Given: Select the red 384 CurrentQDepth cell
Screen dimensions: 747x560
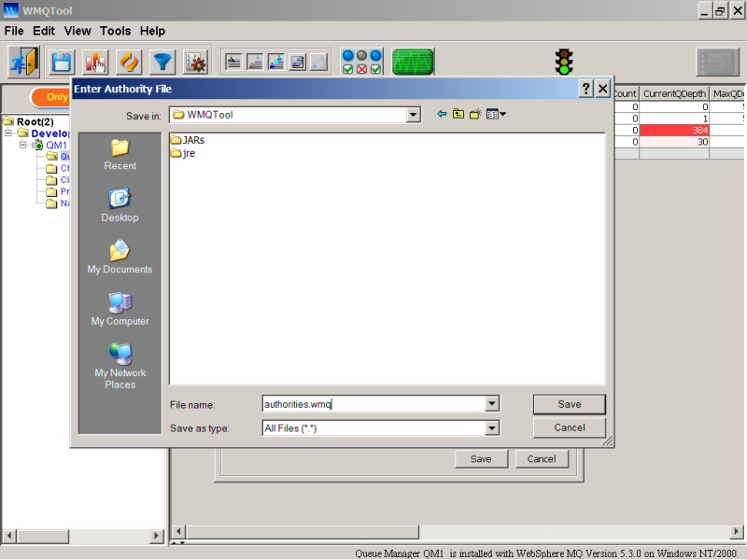Looking at the screenshot, I should 674,130.
